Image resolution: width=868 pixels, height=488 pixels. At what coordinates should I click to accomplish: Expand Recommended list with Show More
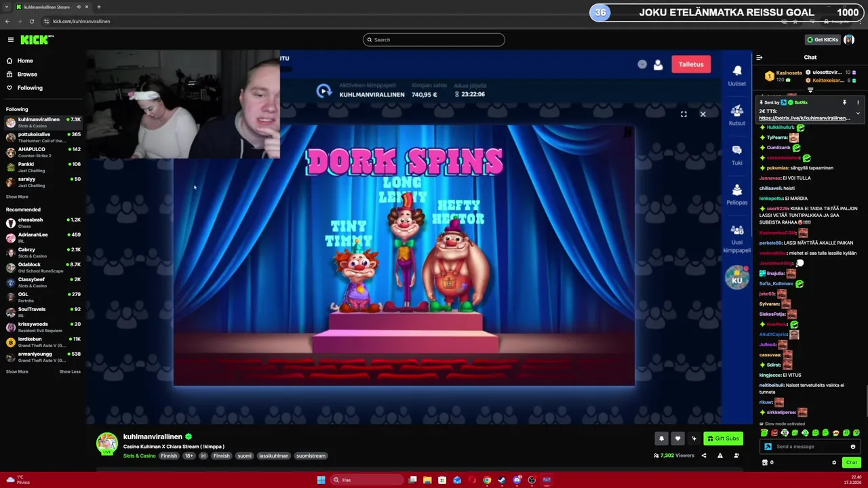pos(17,371)
